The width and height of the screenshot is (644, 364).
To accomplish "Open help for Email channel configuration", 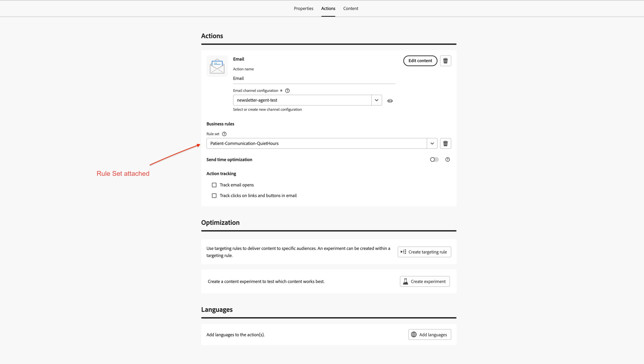I will tap(287, 91).
